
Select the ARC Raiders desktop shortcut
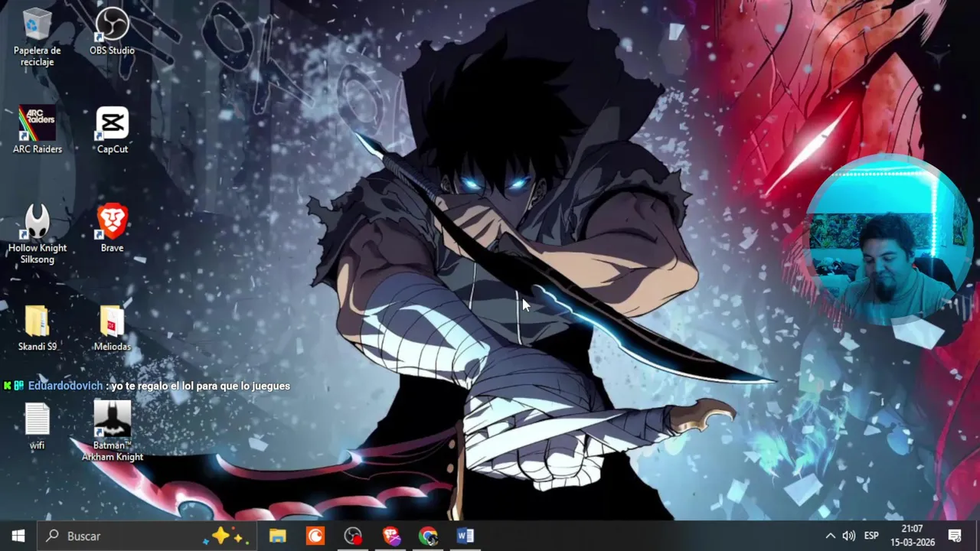tap(37, 130)
